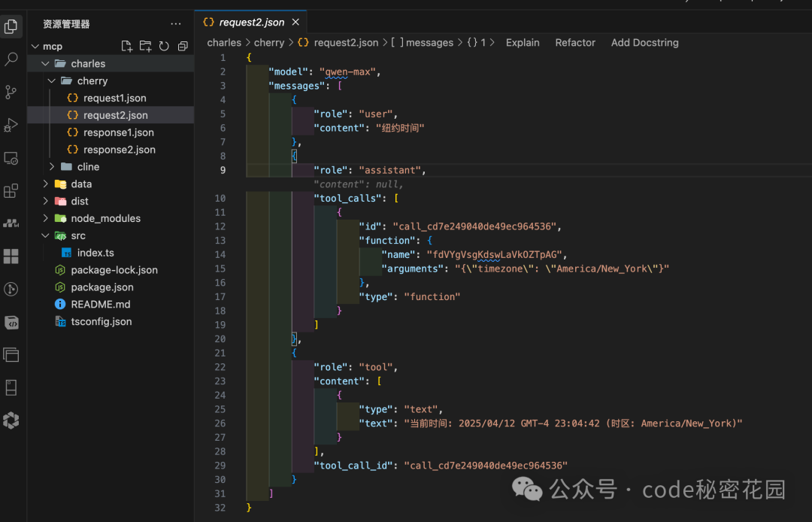Viewport: 812px width, 522px height.
Task: Click line number 9 in the gutter
Action: coord(223,170)
